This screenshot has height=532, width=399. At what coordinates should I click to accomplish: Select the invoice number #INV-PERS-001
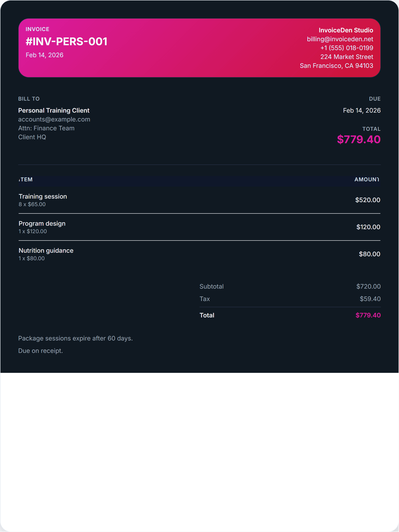66,41
